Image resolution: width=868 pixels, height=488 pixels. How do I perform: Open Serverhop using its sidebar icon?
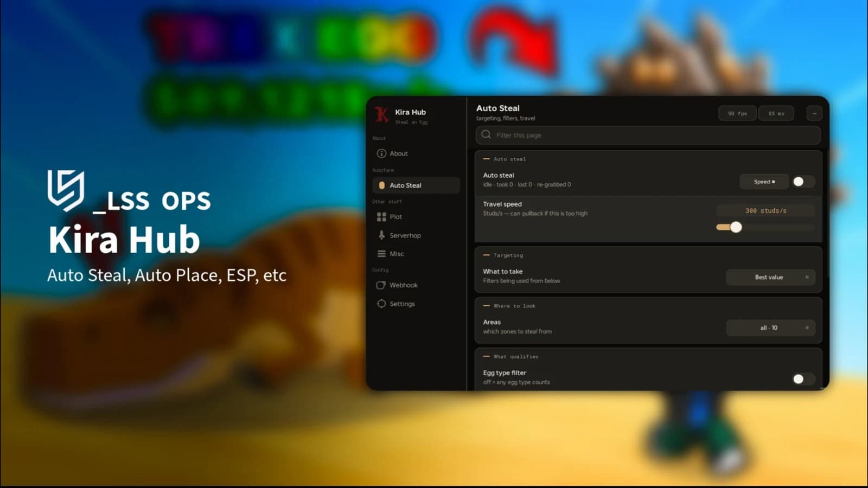coord(381,235)
